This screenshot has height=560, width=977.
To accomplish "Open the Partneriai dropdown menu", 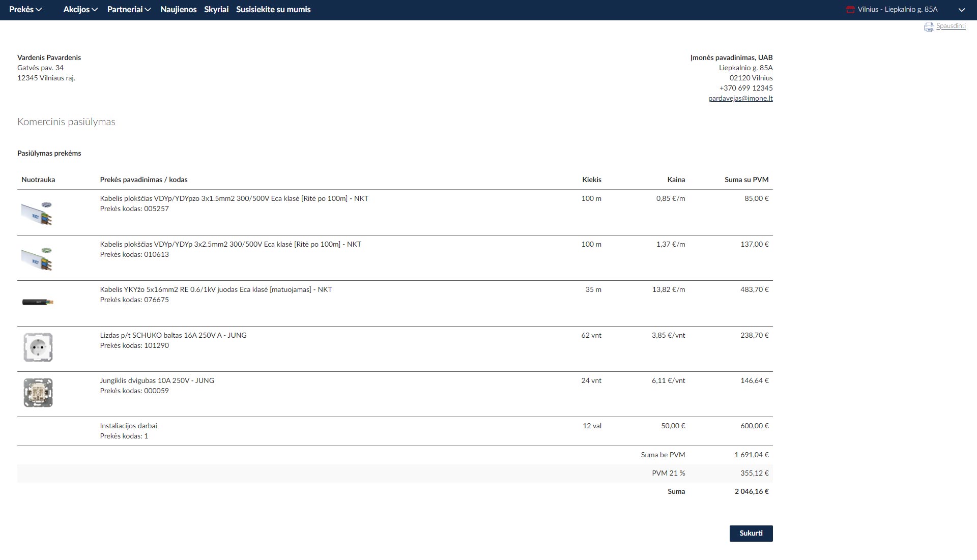I will coord(129,10).
